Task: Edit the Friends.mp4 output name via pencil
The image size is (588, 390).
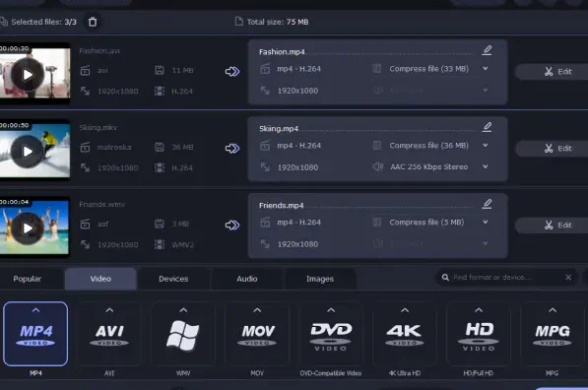Action: pos(487,204)
